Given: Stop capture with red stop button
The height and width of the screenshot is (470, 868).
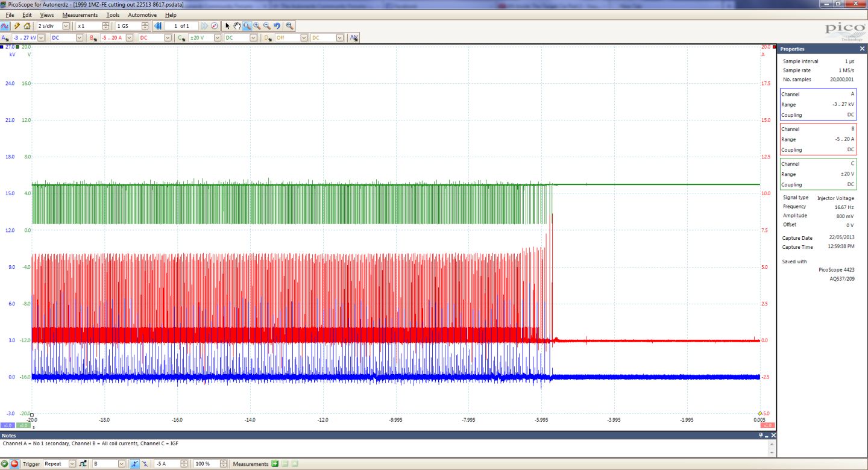Looking at the screenshot, I should (x=14, y=464).
